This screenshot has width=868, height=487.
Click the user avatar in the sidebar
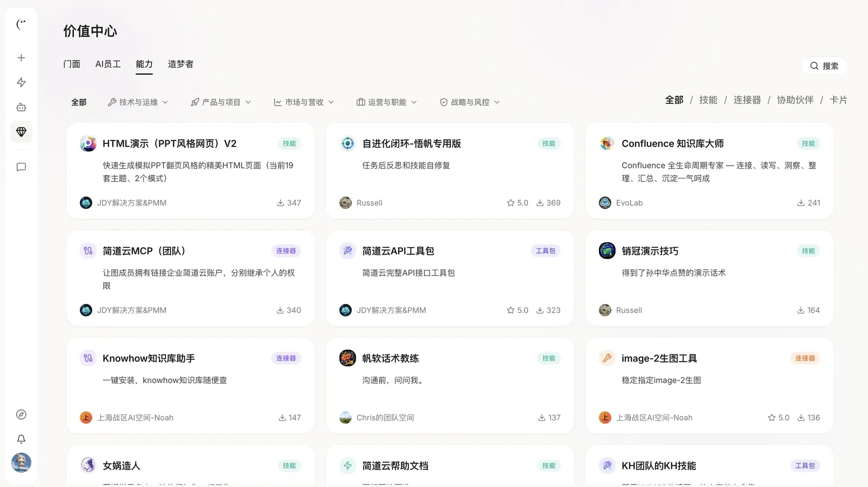pos(21,462)
